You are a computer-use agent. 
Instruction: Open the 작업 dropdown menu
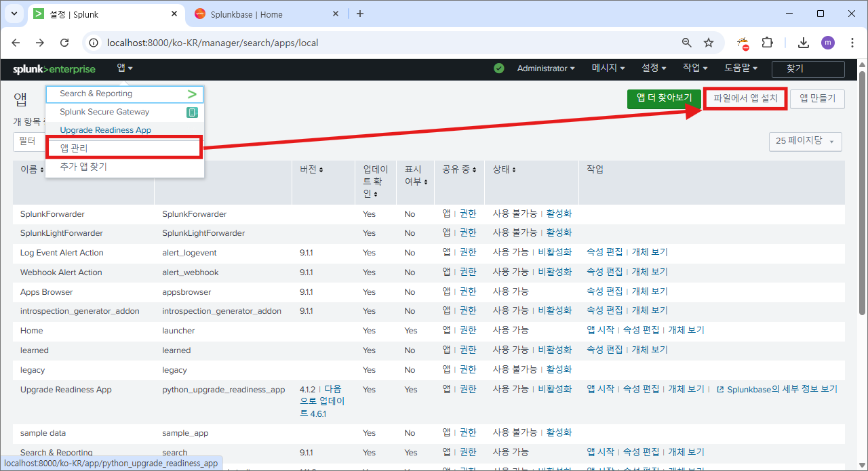point(695,68)
